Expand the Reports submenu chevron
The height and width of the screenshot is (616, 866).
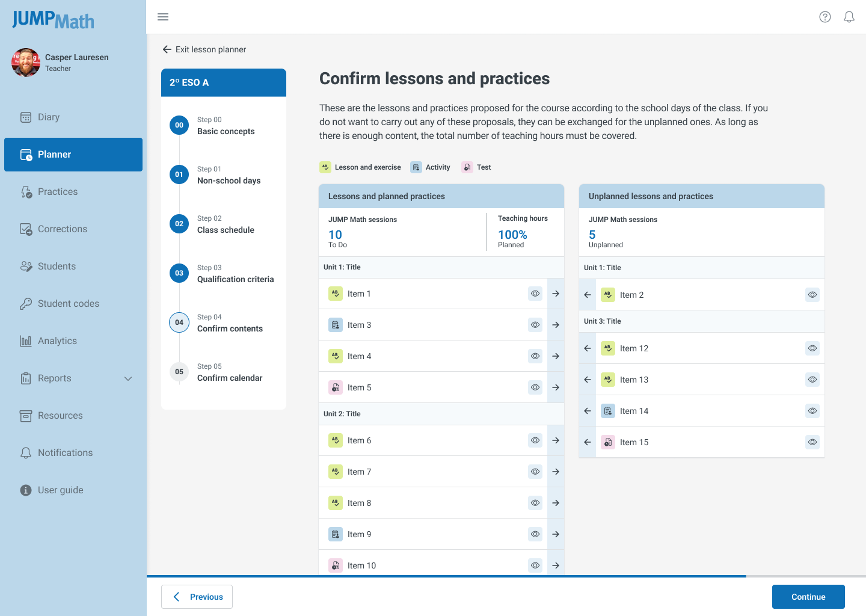128,378
